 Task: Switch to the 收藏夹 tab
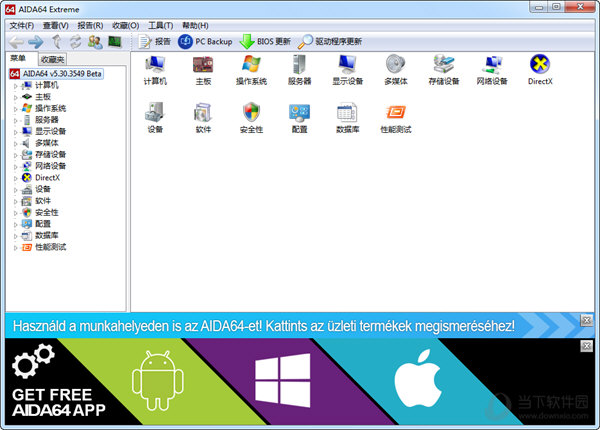point(53,59)
